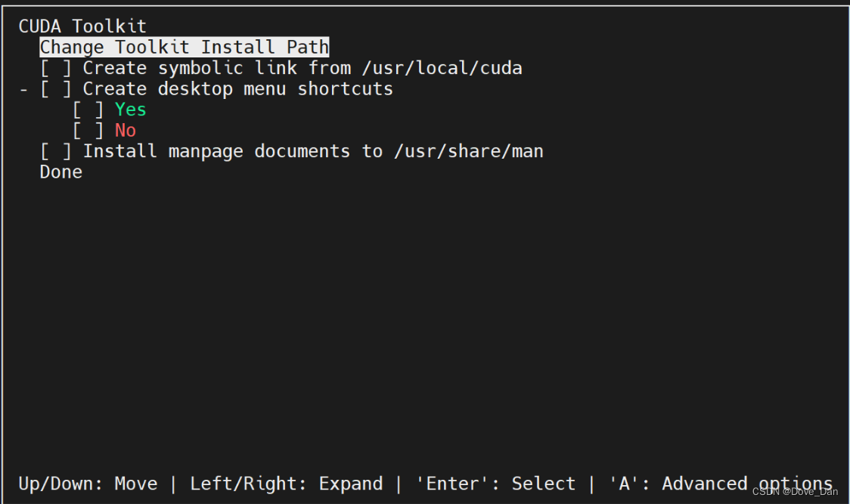The image size is (850, 504).
Task: Click the red No label text
Action: (125, 130)
